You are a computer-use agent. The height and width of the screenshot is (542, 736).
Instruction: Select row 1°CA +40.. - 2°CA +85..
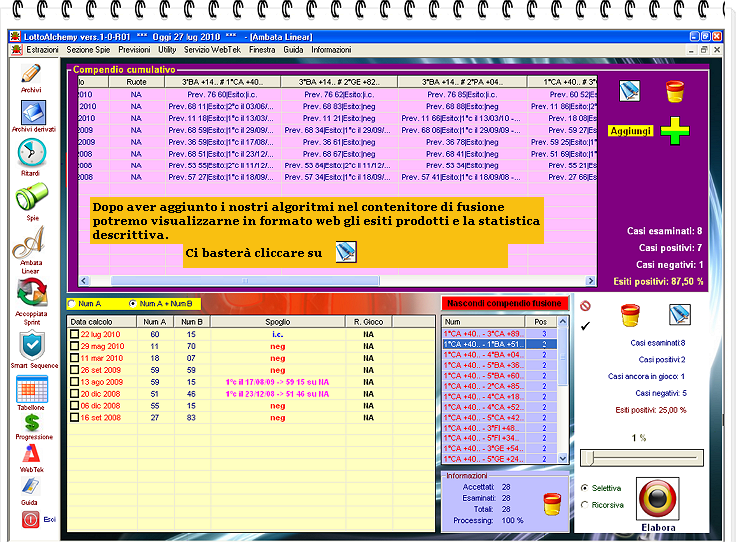pos(499,386)
